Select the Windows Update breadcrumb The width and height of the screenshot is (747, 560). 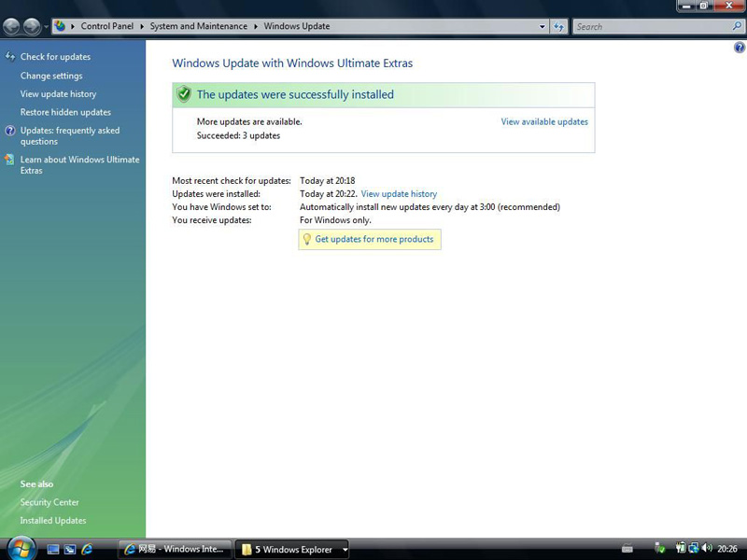pyautogui.click(x=297, y=26)
